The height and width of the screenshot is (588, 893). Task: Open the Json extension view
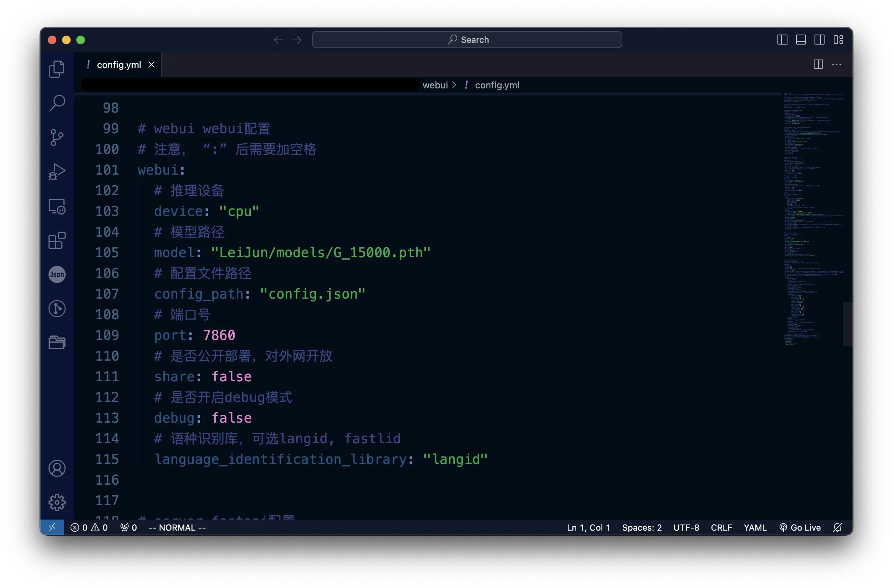(x=57, y=274)
